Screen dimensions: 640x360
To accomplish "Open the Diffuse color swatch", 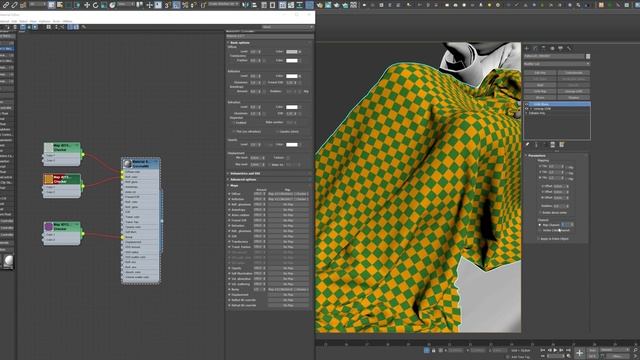I will pyautogui.click(x=292, y=51).
